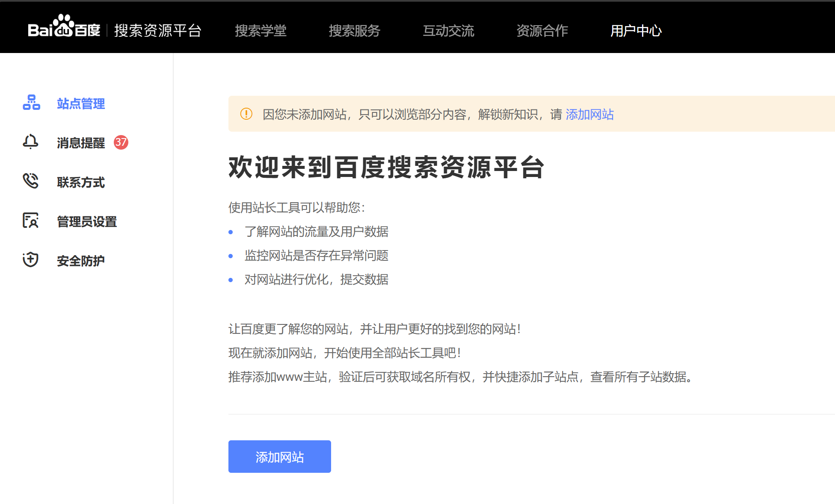The image size is (835, 504).
Task: Click 搜索资源平台 header title
Action: point(158,31)
